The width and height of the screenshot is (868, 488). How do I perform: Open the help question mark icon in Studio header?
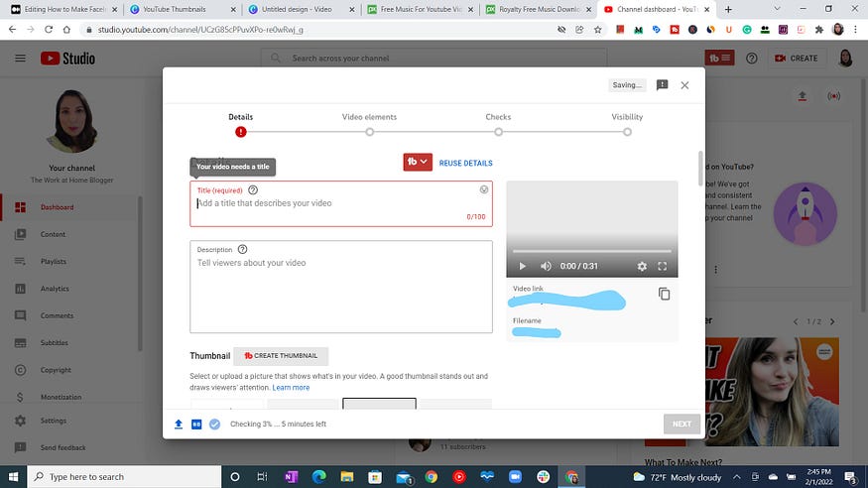[751, 59]
